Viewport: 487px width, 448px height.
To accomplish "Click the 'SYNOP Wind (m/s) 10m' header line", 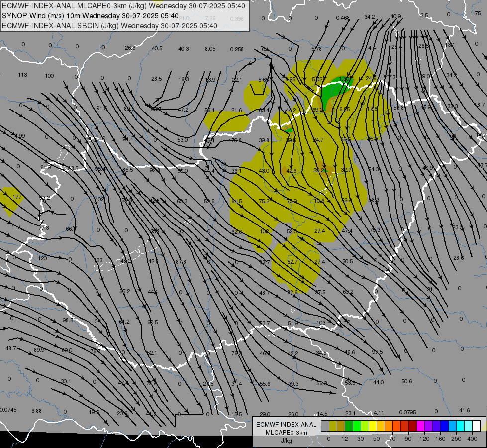I will 41,16.
